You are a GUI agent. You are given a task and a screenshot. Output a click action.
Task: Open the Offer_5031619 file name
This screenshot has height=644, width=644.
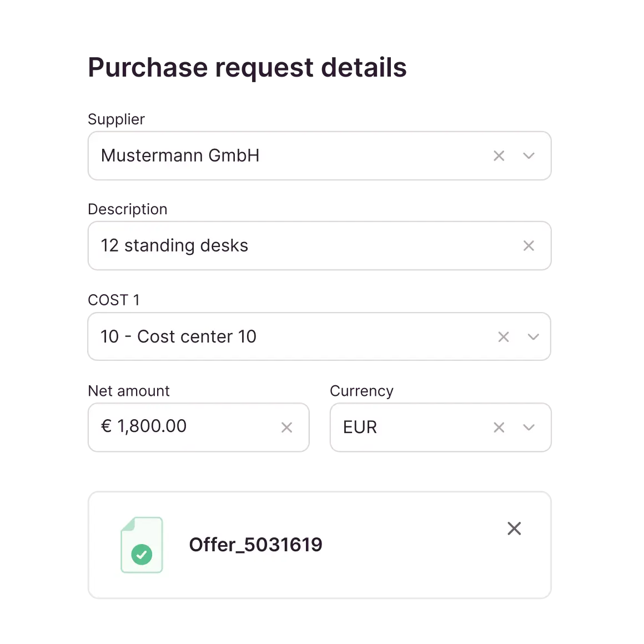click(255, 545)
